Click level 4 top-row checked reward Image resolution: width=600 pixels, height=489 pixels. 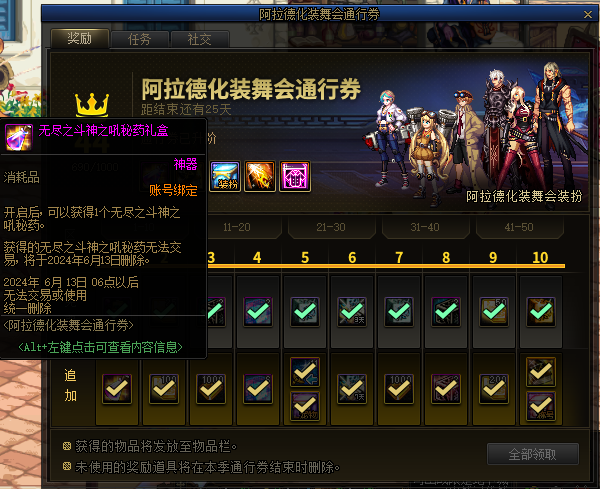pos(258,312)
